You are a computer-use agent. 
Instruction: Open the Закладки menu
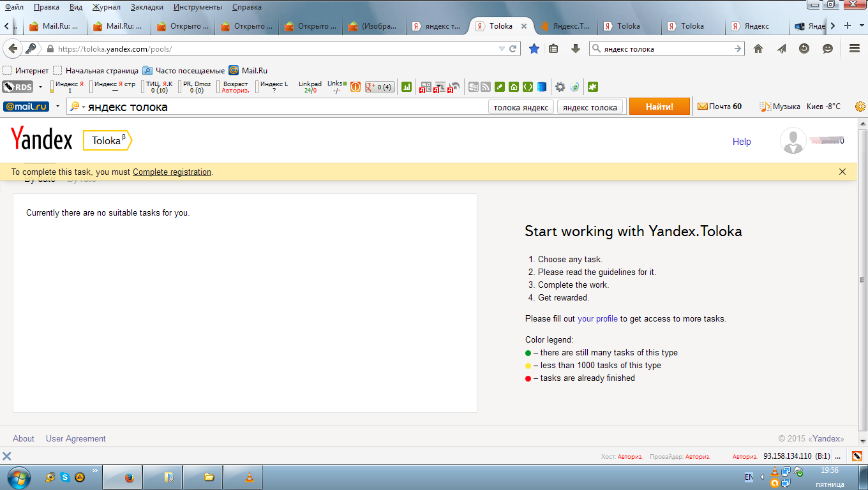click(147, 7)
